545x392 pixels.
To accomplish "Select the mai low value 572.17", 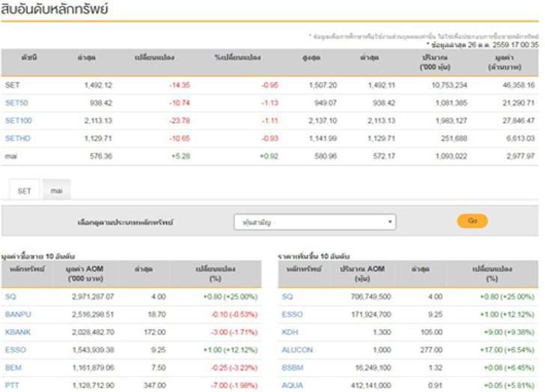I will coord(384,156).
